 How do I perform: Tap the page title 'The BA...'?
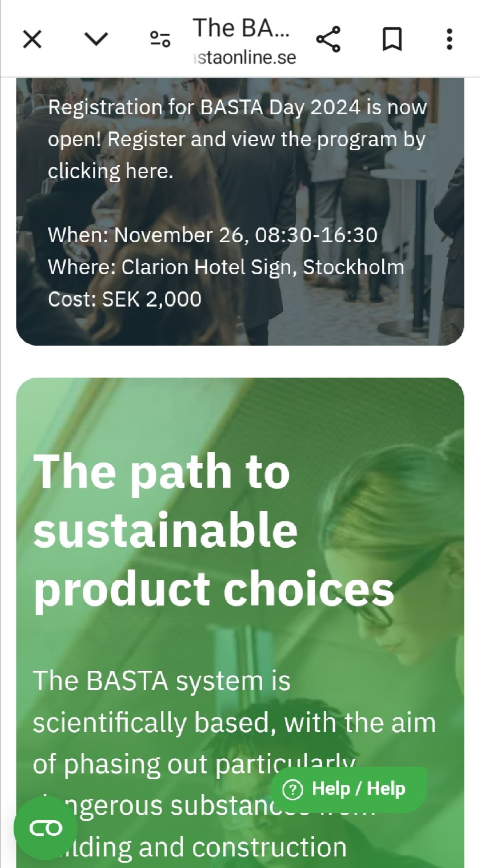click(241, 28)
